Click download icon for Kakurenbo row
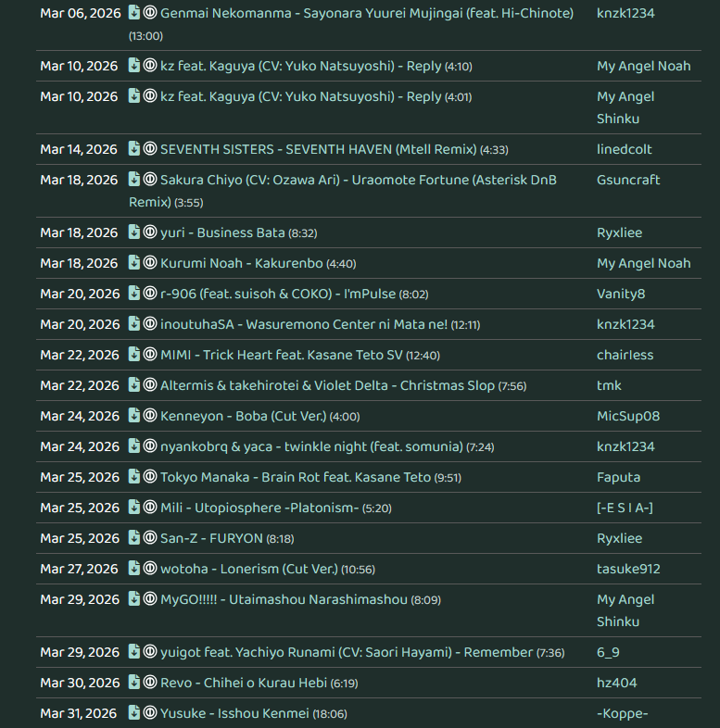Image resolution: width=720 pixels, height=728 pixels. (x=133, y=263)
